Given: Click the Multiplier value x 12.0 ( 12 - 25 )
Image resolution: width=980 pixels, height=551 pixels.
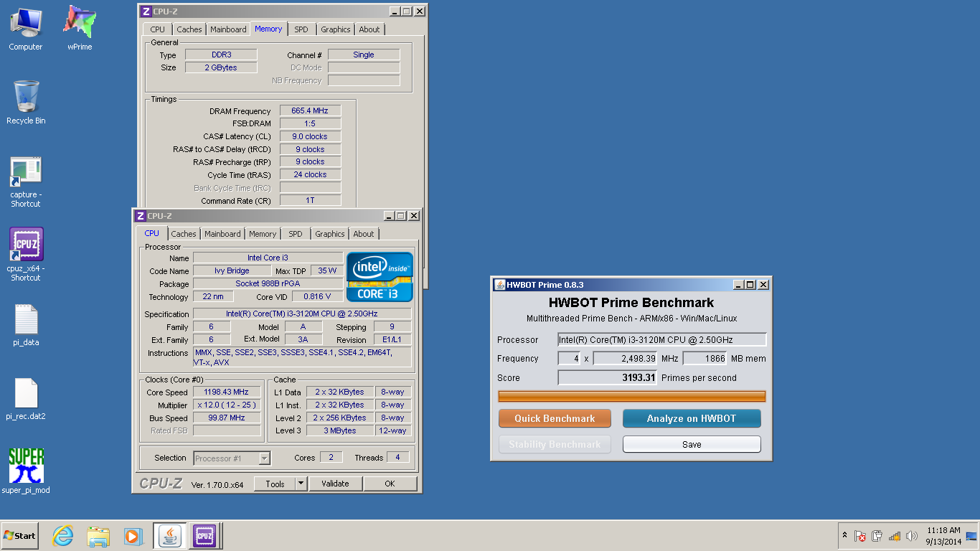Looking at the screenshot, I should pos(227,405).
